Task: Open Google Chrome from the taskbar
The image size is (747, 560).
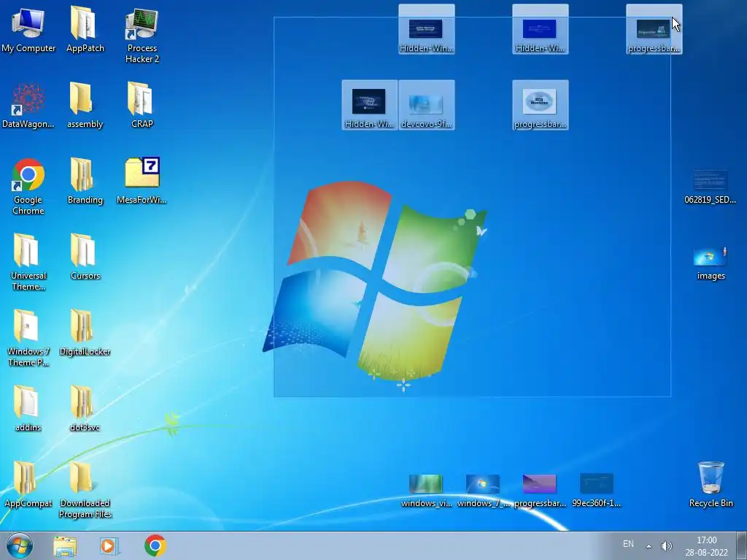Action: pos(155,545)
